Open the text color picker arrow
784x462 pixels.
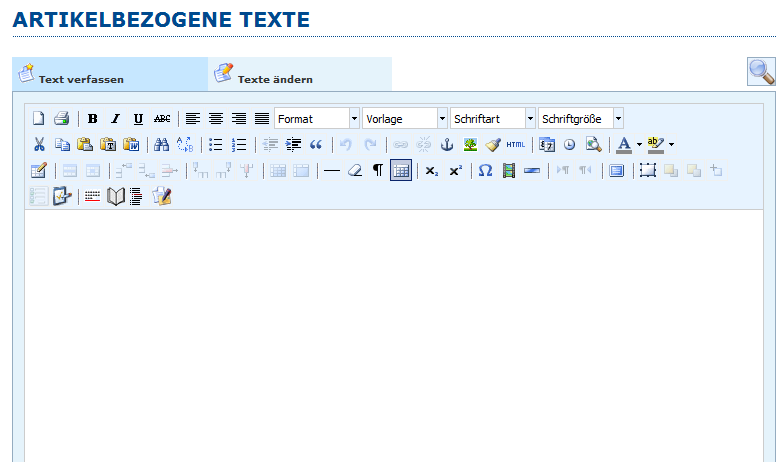pyautogui.click(x=639, y=145)
